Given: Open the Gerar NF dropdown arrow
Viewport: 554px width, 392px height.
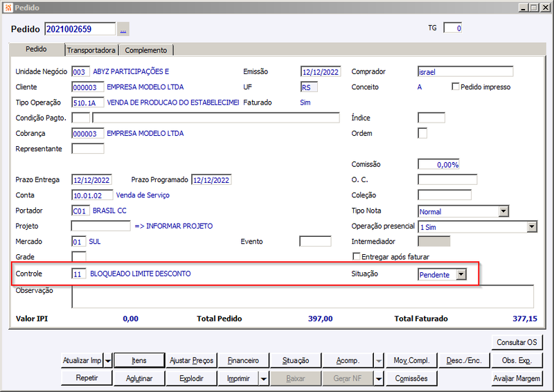Looking at the screenshot, I should [x=379, y=379].
